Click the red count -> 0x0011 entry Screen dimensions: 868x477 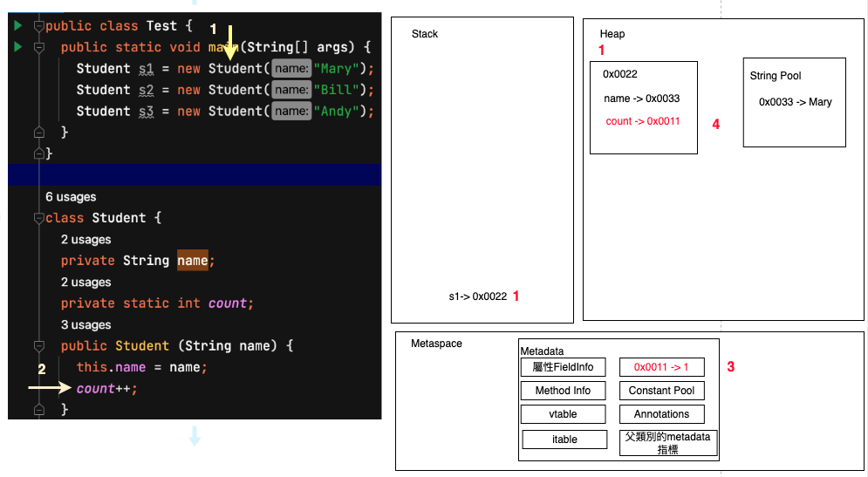[x=643, y=121]
